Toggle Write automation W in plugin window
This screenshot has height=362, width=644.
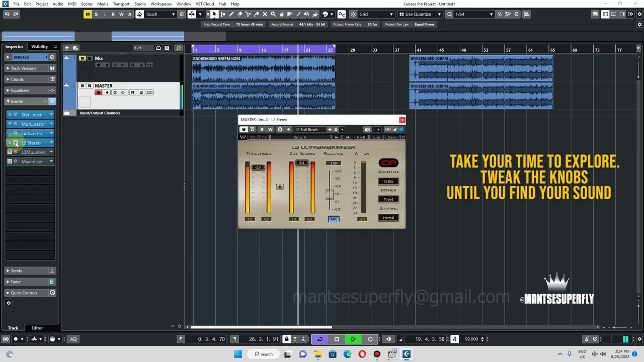click(x=270, y=129)
